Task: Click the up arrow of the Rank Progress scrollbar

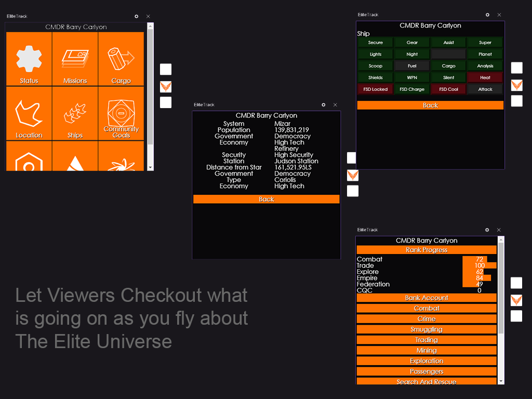Action: (501, 240)
